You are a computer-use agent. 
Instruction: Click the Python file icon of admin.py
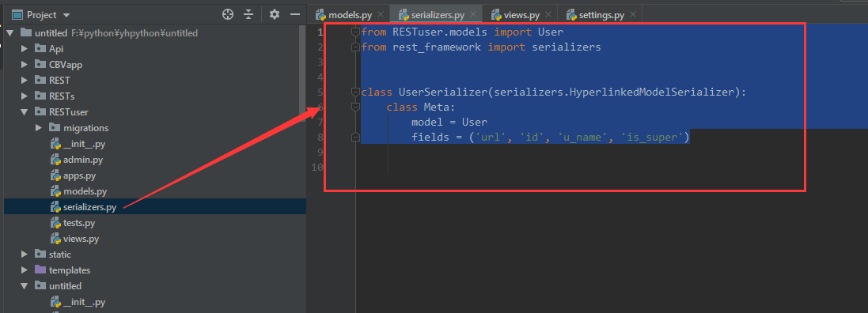(x=55, y=160)
